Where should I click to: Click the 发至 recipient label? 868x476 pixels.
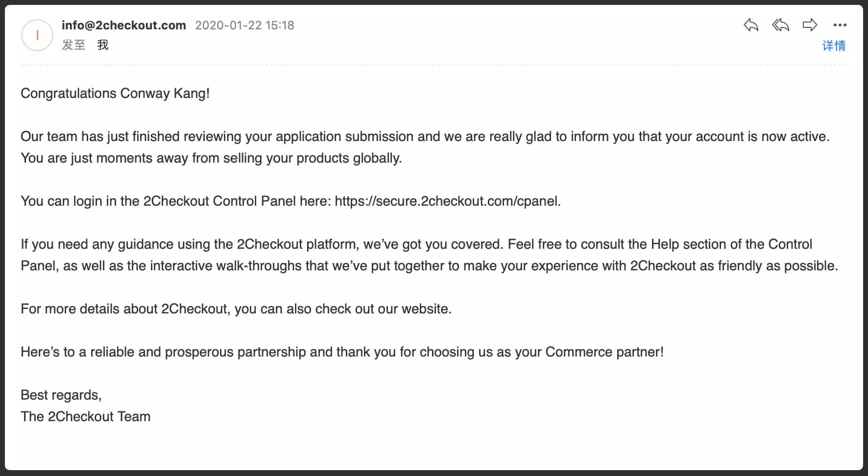(73, 45)
